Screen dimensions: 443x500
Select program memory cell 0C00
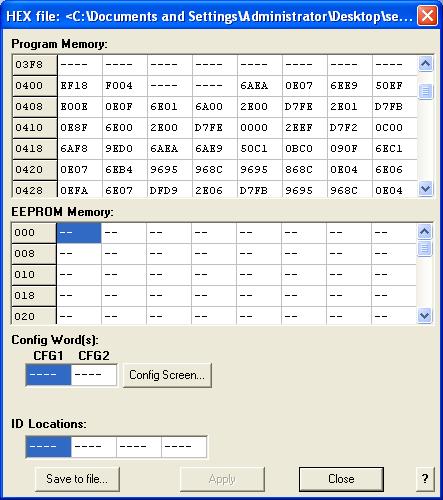[395, 128]
